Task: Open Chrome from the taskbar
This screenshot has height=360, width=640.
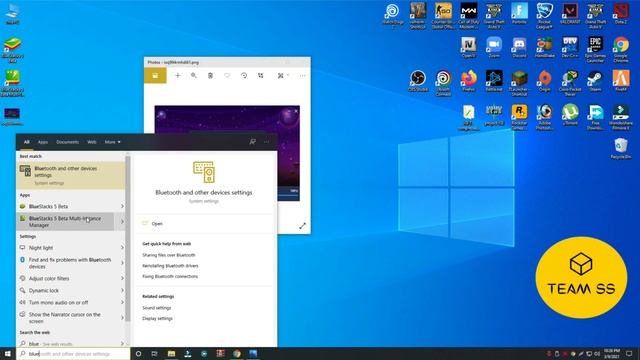Action: point(237,353)
